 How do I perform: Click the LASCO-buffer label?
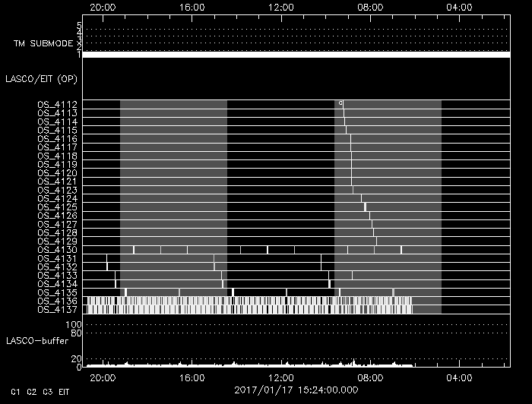click(x=37, y=341)
